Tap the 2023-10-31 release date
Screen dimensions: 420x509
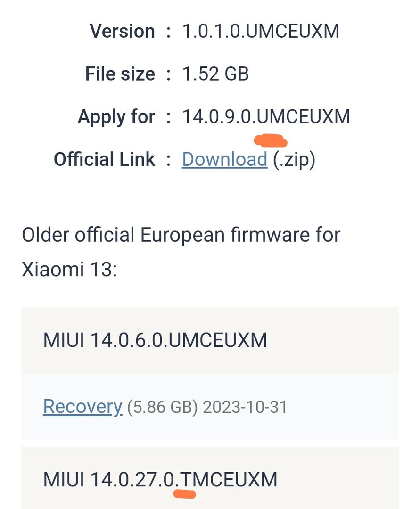tap(245, 407)
